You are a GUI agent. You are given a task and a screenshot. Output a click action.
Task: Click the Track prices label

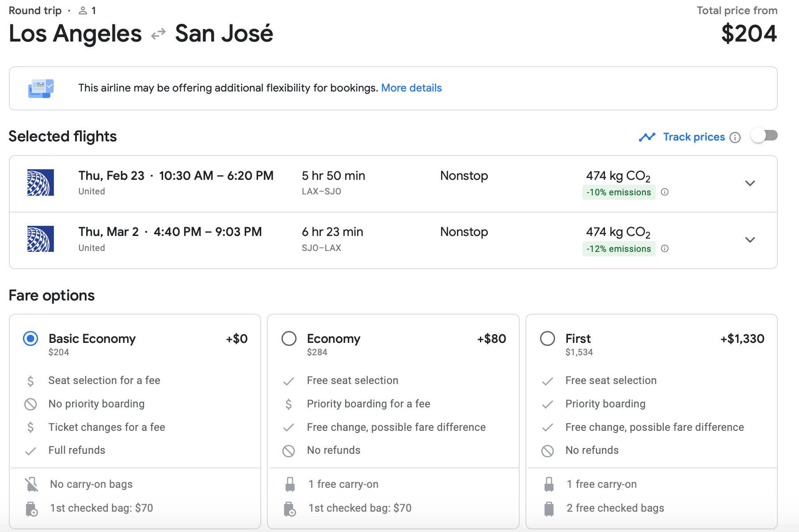(x=694, y=137)
